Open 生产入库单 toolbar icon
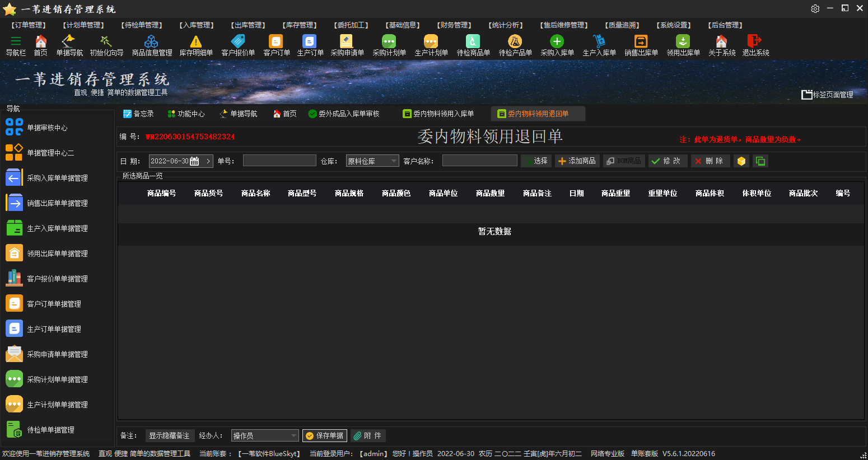 [599, 45]
